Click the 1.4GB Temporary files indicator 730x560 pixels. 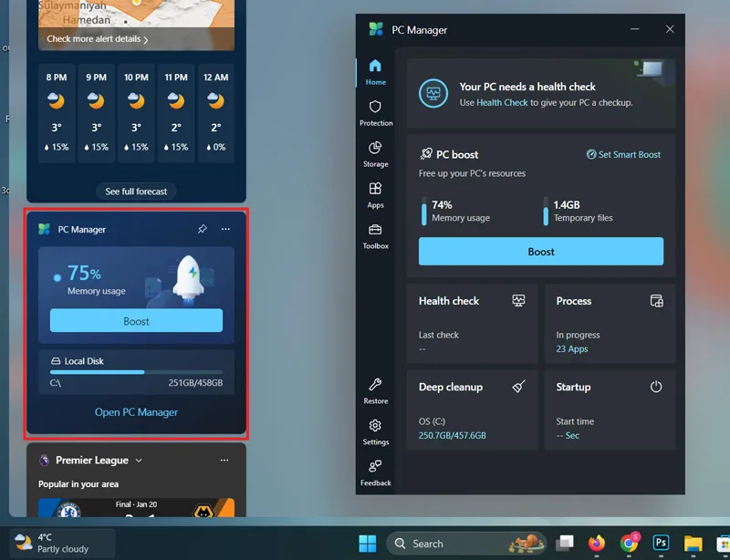578,211
